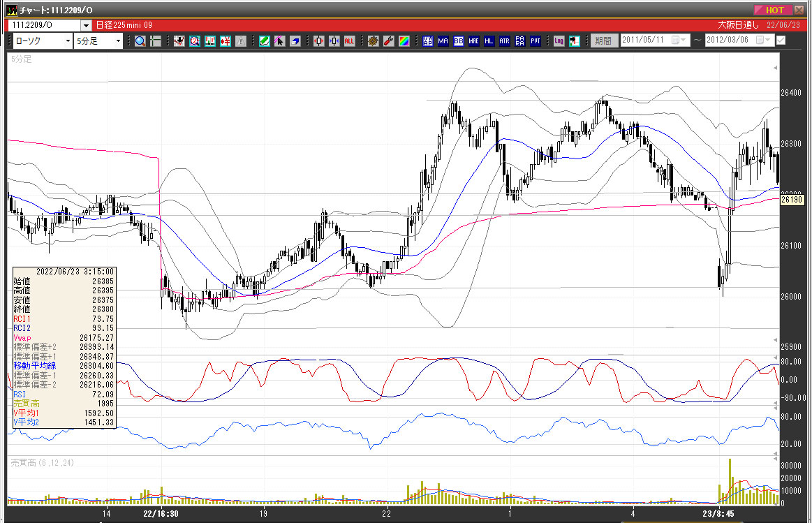Click the magnifier zoom tool icon
812x523 pixels.
[140, 41]
